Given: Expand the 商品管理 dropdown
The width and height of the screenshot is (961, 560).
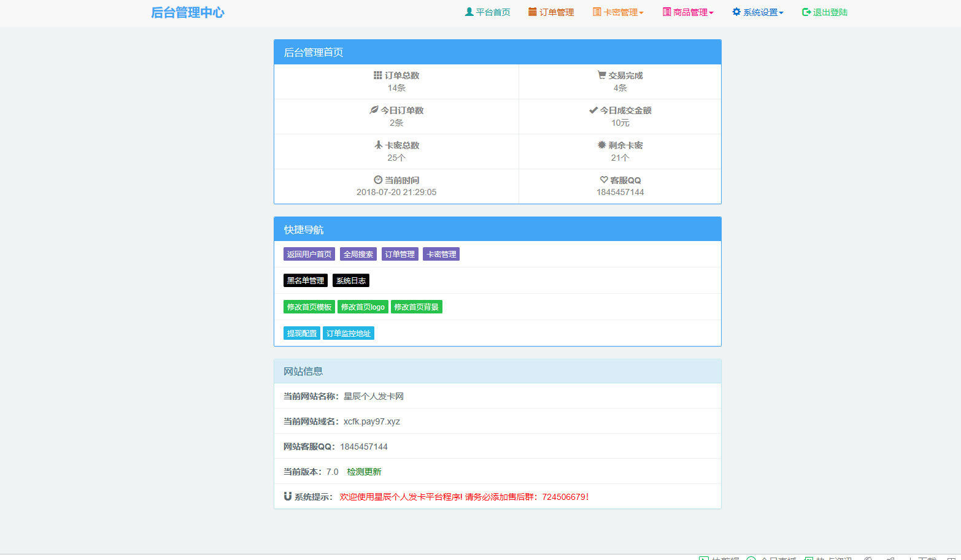Looking at the screenshot, I should pos(688,11).
